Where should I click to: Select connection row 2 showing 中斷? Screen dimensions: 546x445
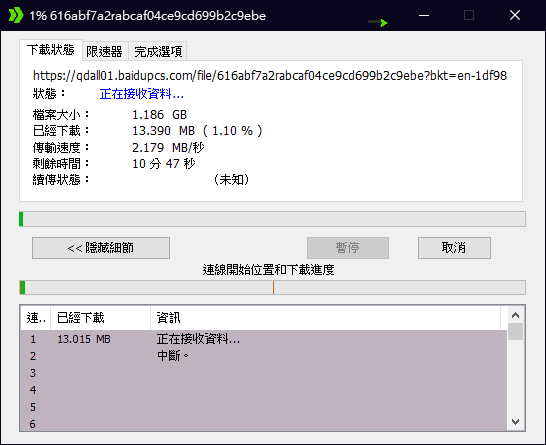(264, 356)
